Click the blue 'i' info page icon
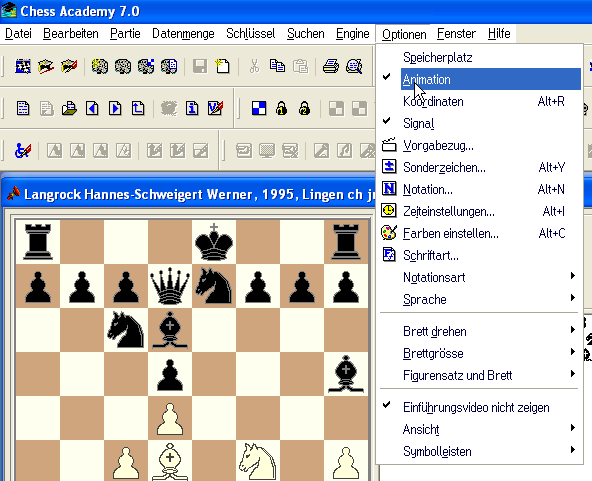The height and width of the screenshot is (481, 592). pyautogui.click(x=192, y=109)
